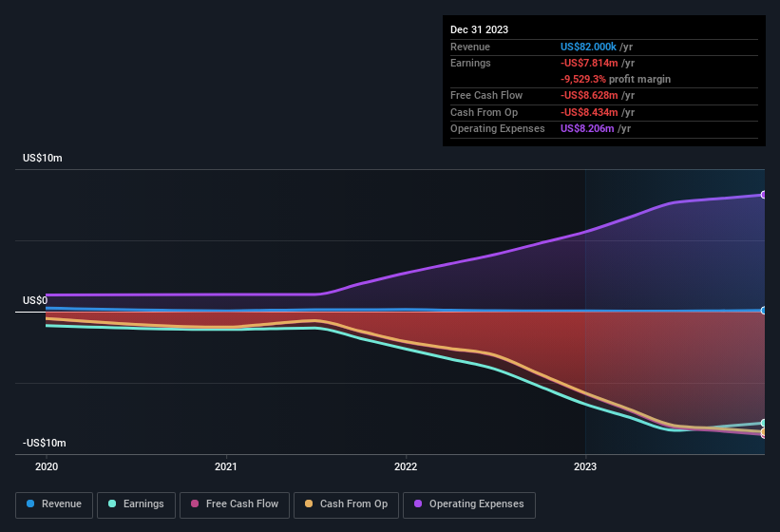Click the US$8.206m operating expenses value
The image size is (780, 532).
[587, 129]
